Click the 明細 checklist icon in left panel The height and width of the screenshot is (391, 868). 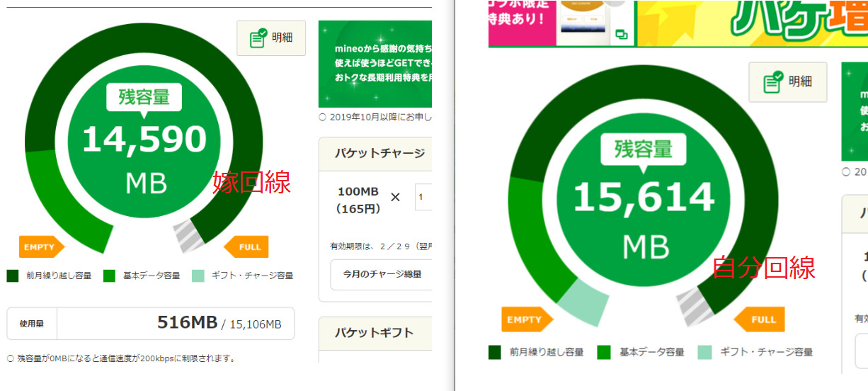[258, 38]
